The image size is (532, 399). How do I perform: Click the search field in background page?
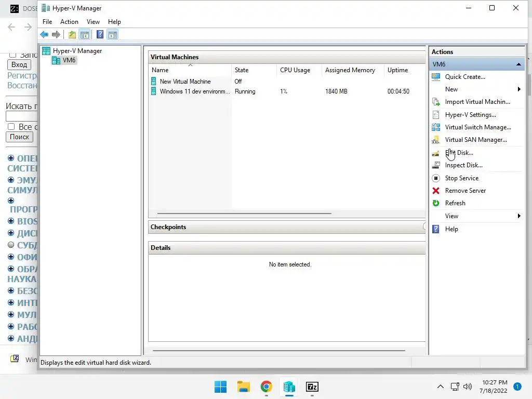coord(21,116)
